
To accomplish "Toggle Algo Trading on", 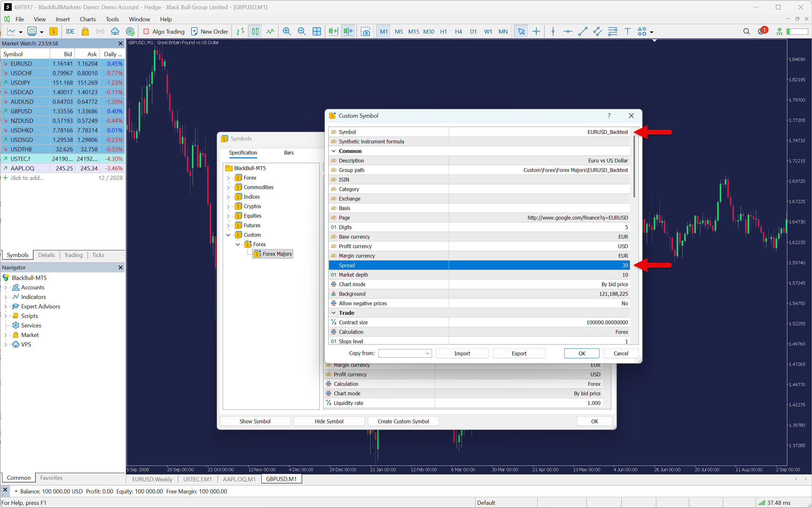I will [x=164, y=32].
